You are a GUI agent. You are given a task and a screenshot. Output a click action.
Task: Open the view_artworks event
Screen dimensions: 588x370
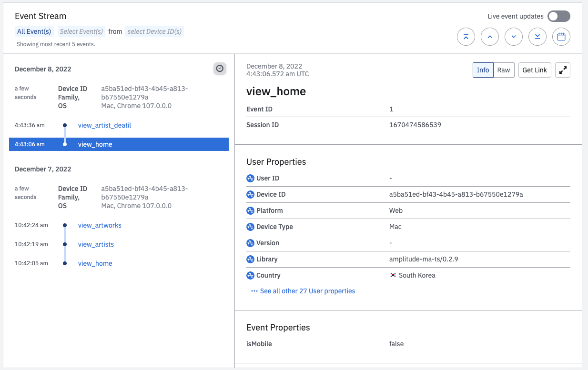coord(100,225)
